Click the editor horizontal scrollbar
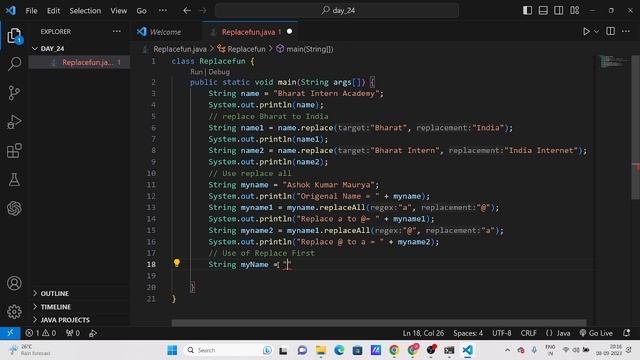This screenshot has width=640, height=360. [x=379, y=323]
